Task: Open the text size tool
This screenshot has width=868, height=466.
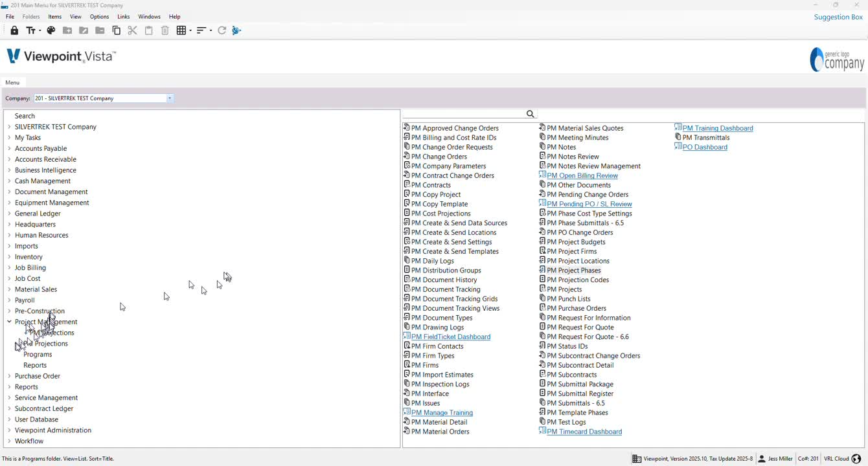Action: [x=30, y=30]
